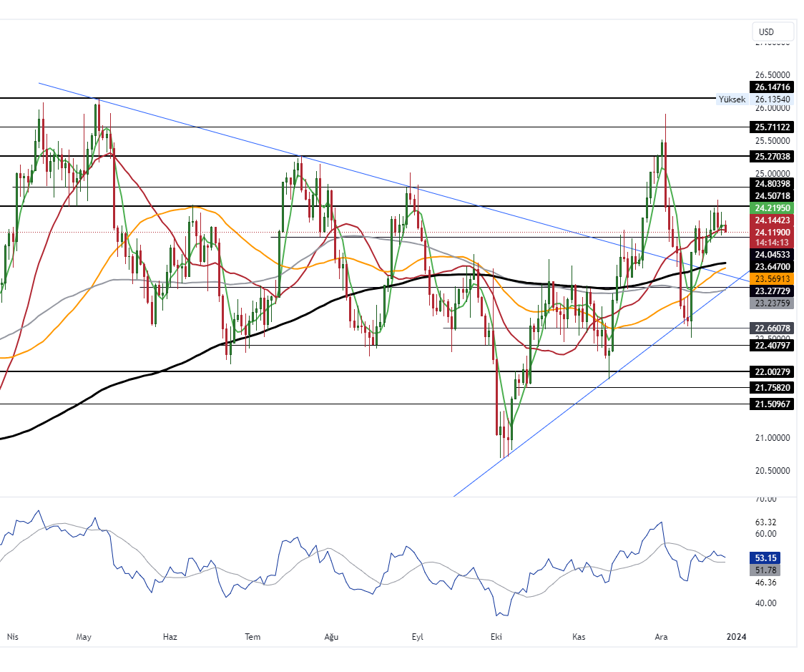Image resolution: width=804 pixels, height=672 pixels.
Task: Click the green value label 24.21950
Action: click(x=772, y=208)
